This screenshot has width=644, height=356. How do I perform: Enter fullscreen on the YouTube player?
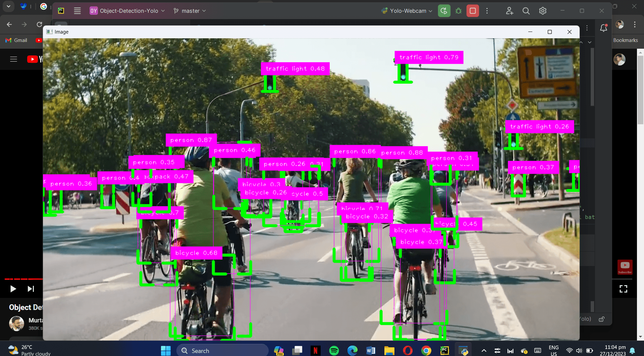(623, 289)
